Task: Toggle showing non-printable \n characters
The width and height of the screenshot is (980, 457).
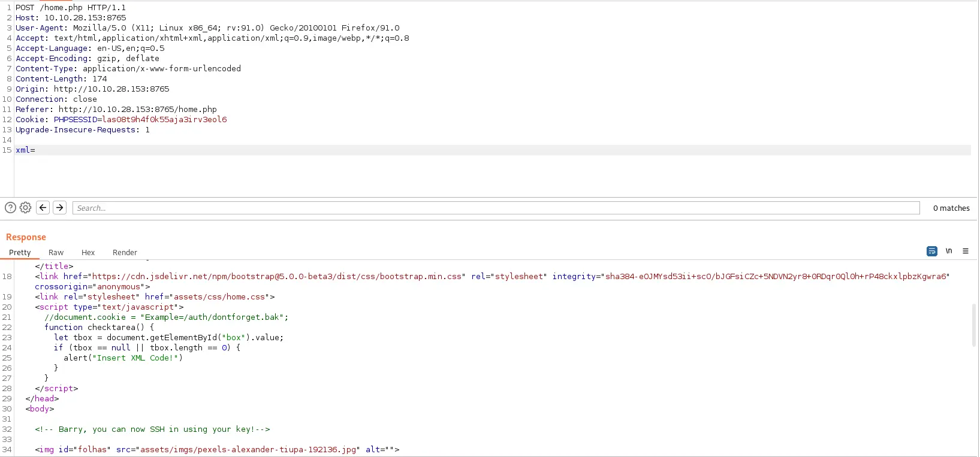Action: 949,251
